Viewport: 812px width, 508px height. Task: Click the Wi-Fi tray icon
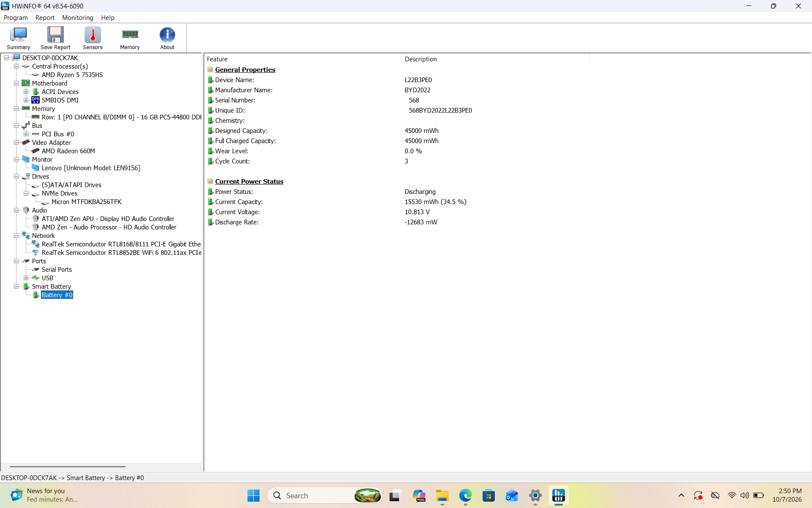coord(732,495)
